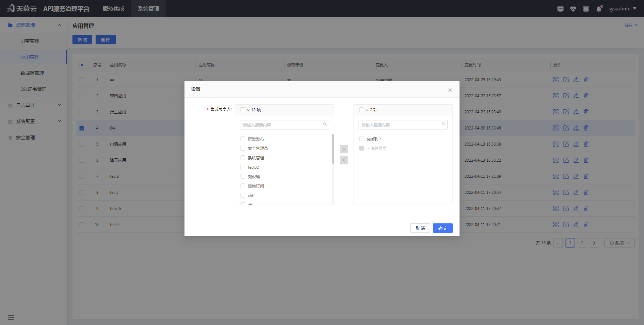Open the monitor screen icon in top bar
The width and height of the screenshot is (644, 325).
(x=586, y=9)
